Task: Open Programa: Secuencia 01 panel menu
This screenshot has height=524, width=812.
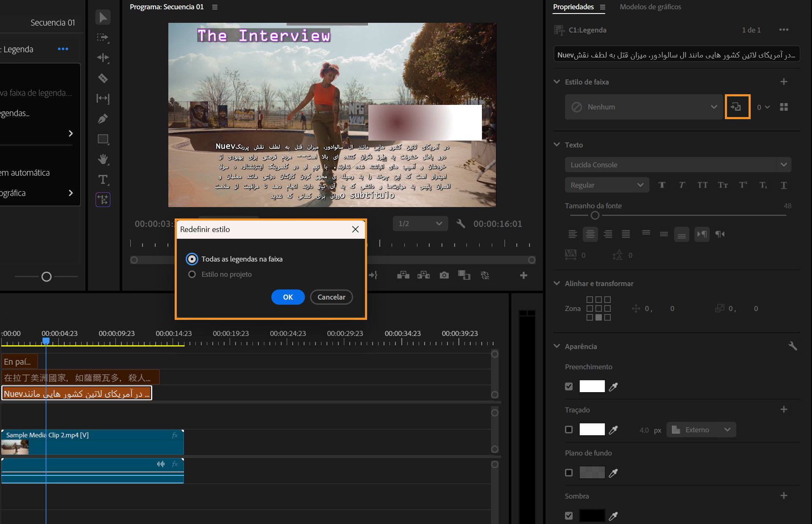Action: pos(215,7)
